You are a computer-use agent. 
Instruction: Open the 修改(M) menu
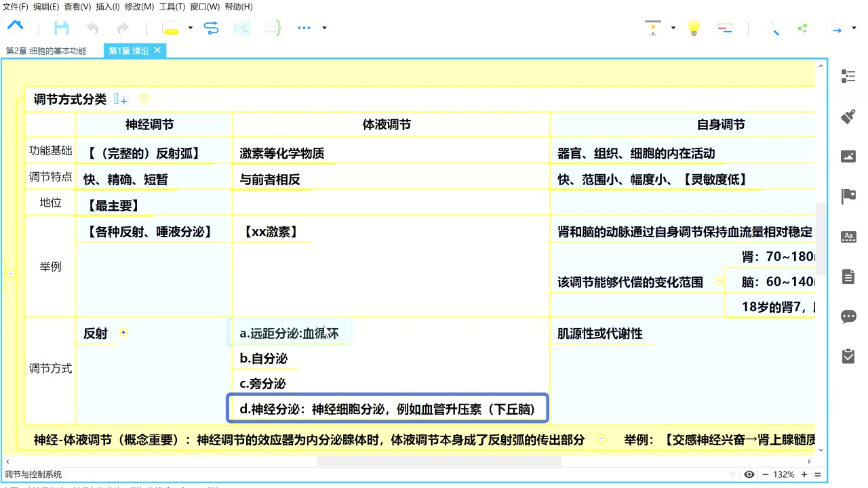(x=139, y=7)
